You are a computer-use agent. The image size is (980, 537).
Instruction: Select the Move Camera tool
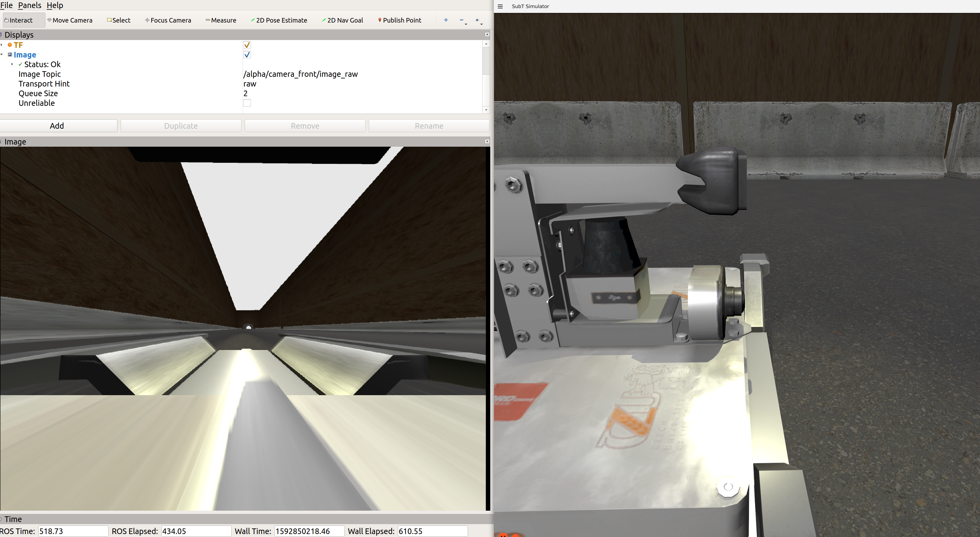coord(70,20)
